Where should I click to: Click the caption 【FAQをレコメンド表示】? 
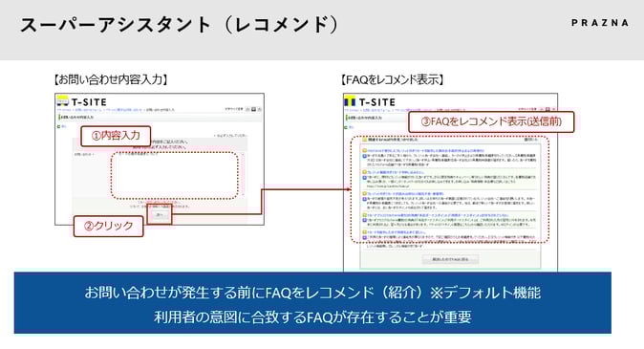393,79
